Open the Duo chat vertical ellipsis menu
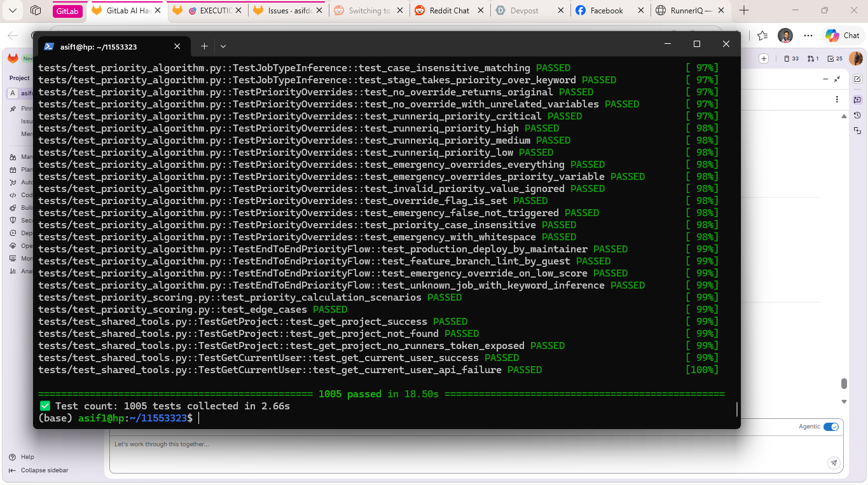 coord(837,99)
